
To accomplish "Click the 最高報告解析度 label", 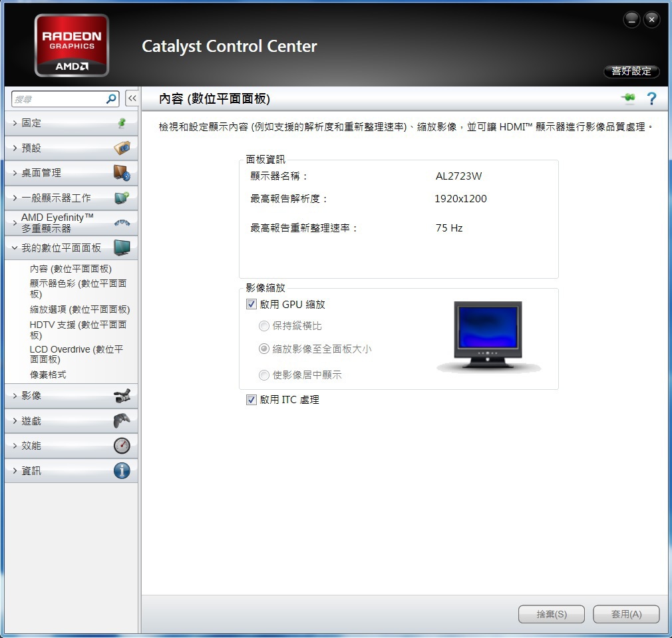I will pyautogui.click(x=289, y=199).
